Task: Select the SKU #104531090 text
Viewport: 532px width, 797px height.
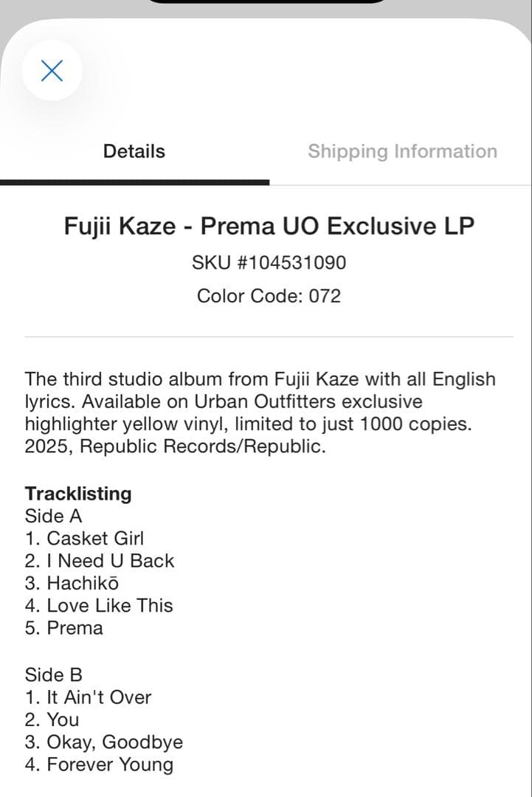Action: pyautogui.click(x=268, y=262)
